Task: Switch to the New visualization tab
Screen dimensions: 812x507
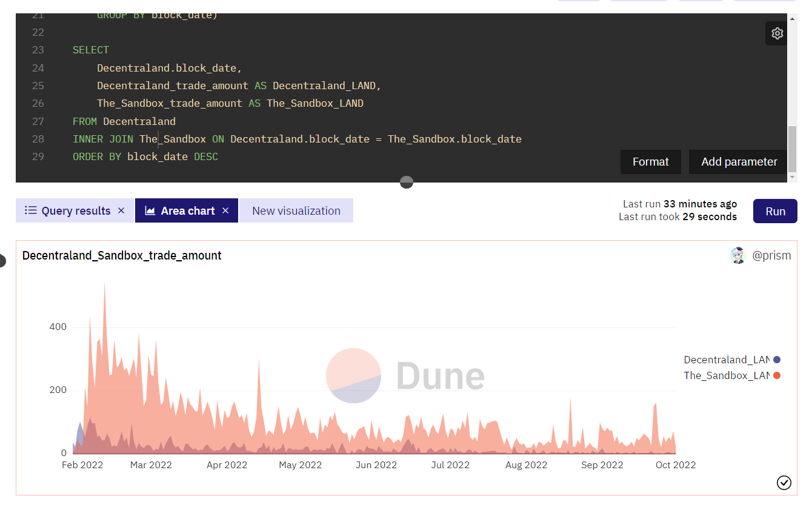Action: click(296, 210)
